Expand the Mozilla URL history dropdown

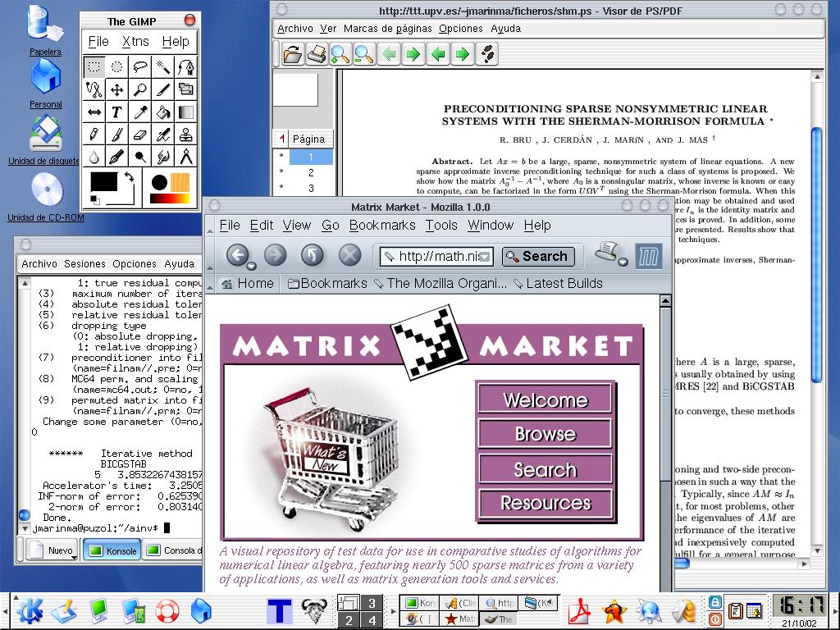pos(486,257)
